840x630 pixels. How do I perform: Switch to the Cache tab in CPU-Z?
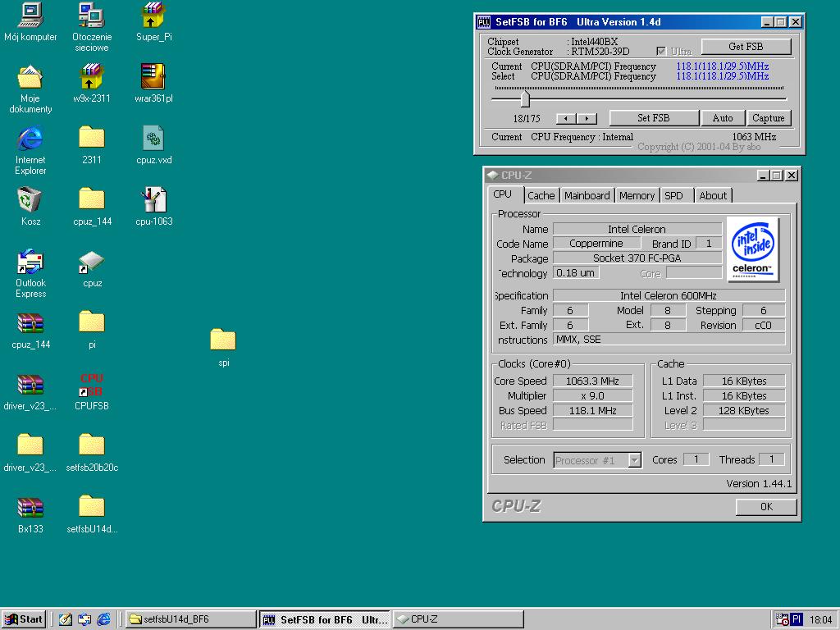[541, 195]
